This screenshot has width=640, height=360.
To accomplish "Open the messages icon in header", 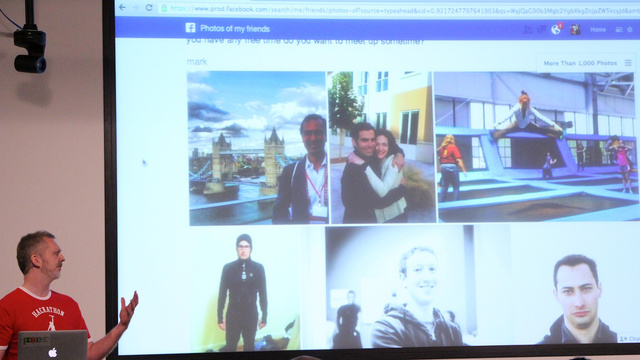I will 542,29.
